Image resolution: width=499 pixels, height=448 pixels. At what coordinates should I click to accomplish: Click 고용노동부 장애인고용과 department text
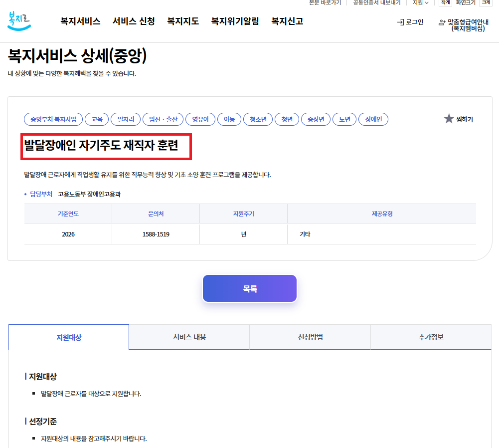89,194
